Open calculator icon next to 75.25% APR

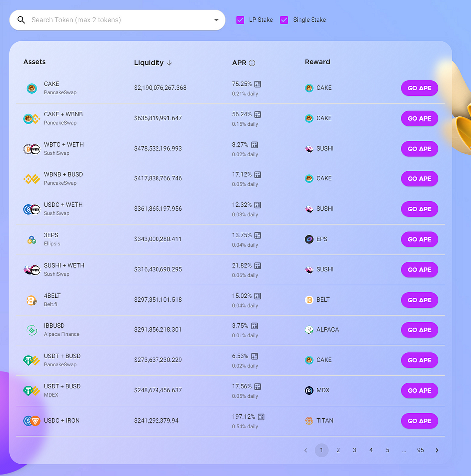pos(258,84)
